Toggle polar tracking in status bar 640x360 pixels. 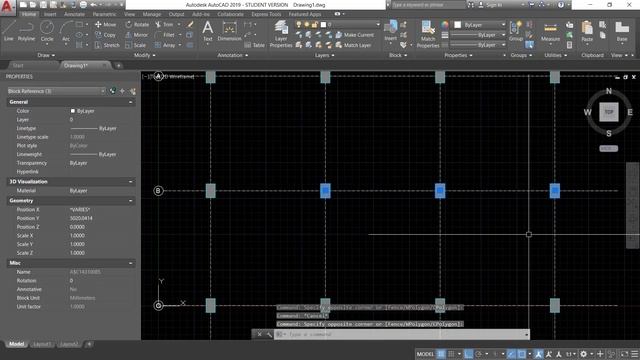pyautogui.click(x=479, y=354)
